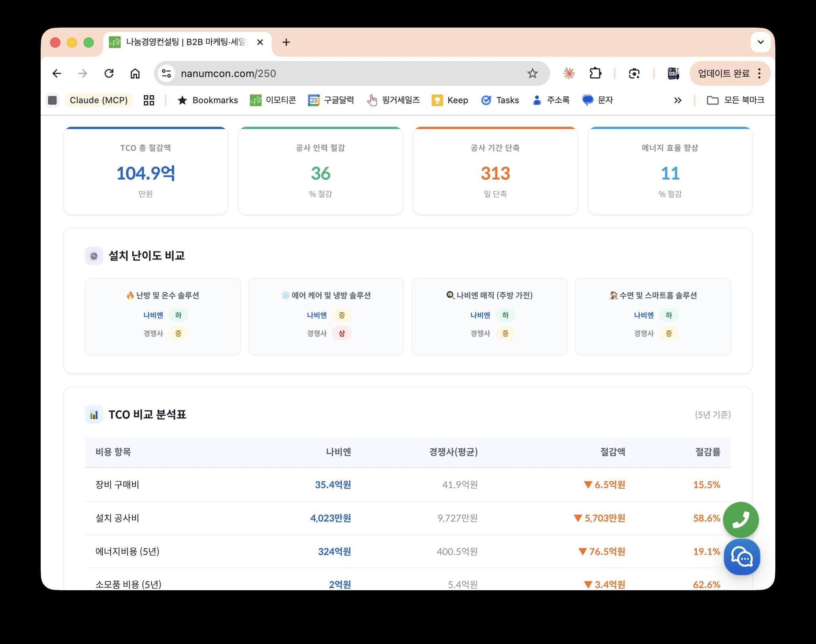Open the site information icon in address bar
816x644 pixels.
coord(167,73)
